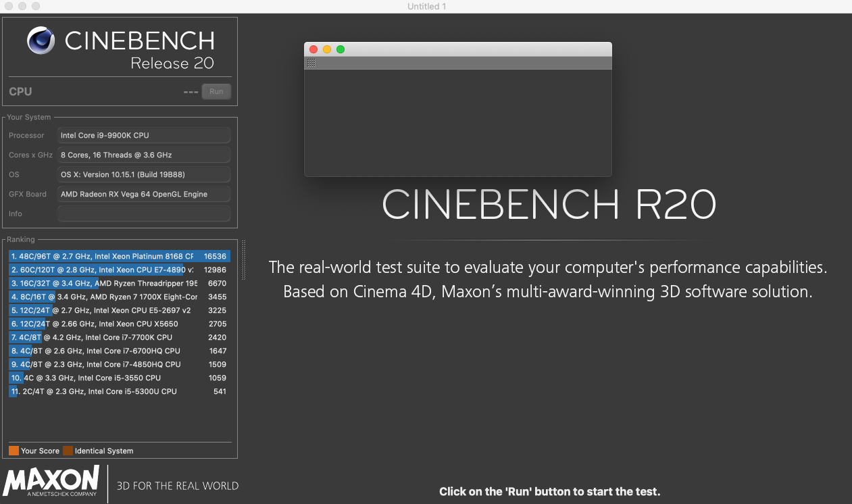Click the CPU score placeholder dashes
The image size is (852, 504).
coord(191,92)
